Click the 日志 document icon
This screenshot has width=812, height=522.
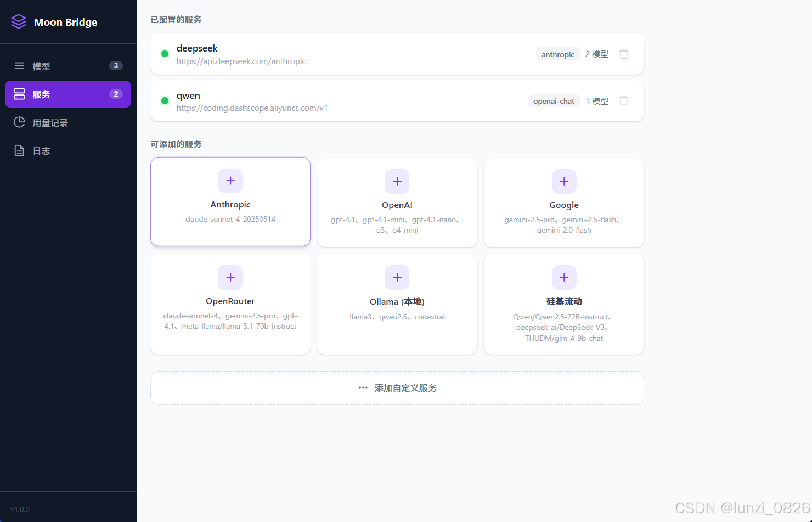(x=19, y=150)
